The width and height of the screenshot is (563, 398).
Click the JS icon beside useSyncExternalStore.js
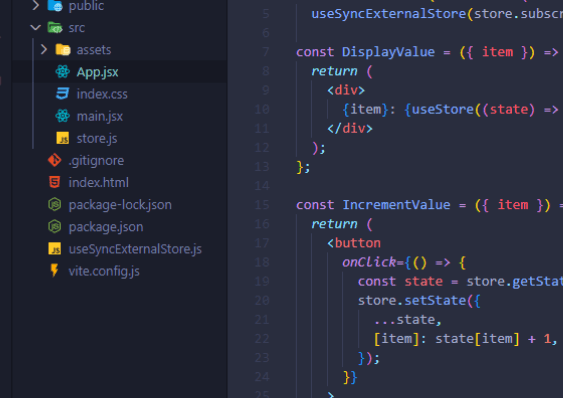tap(55, 249)
